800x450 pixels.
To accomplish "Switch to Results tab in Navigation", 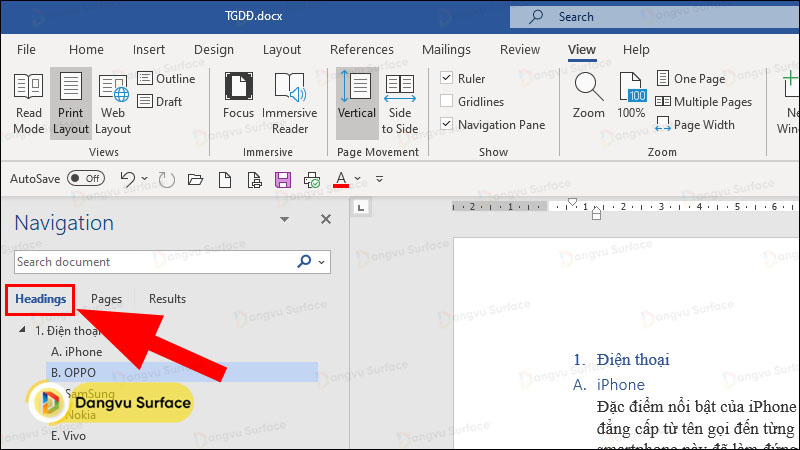I will (x=167, y=299).
